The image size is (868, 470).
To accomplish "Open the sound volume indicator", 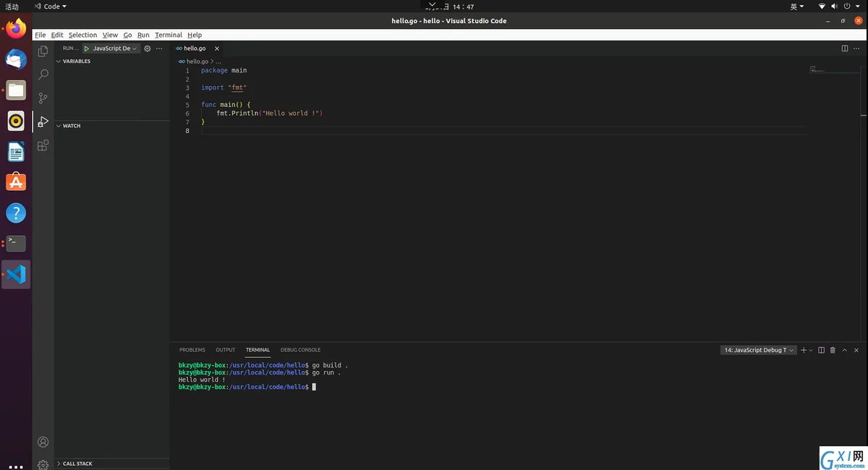I will 834,7.
